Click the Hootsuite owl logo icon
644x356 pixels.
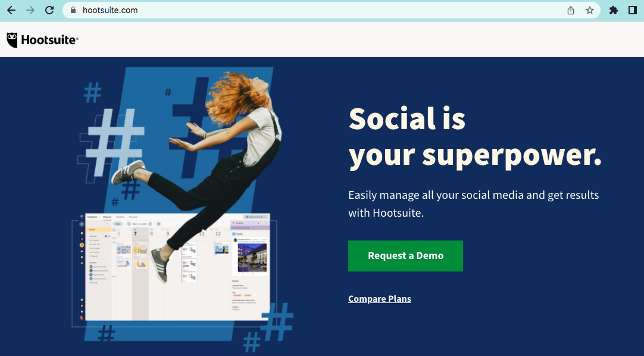click(x=12, y=40)
